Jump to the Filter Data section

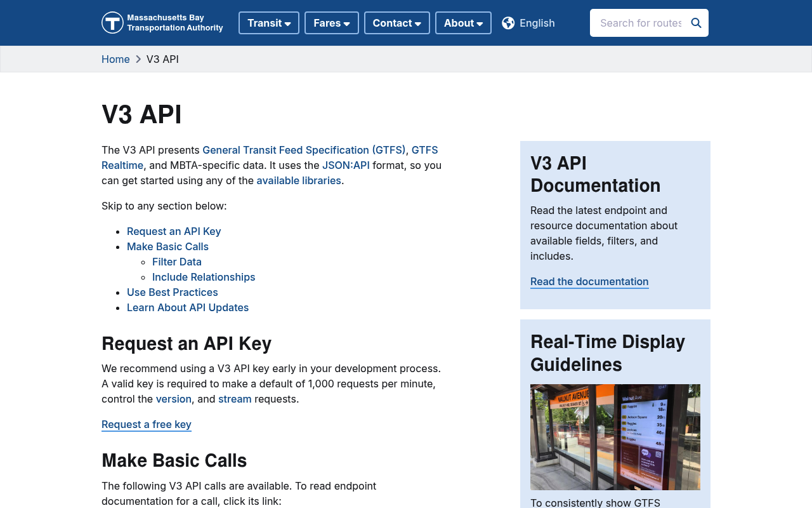coord(177,262)
